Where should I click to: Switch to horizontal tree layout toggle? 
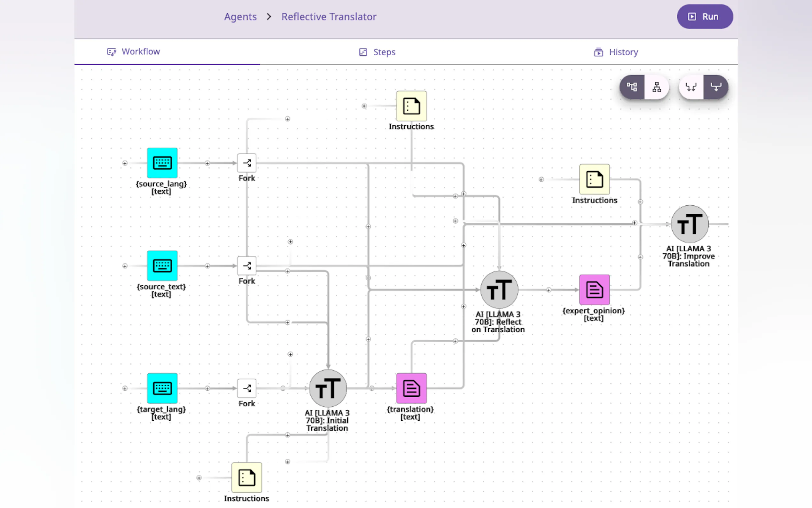[632, 87]
